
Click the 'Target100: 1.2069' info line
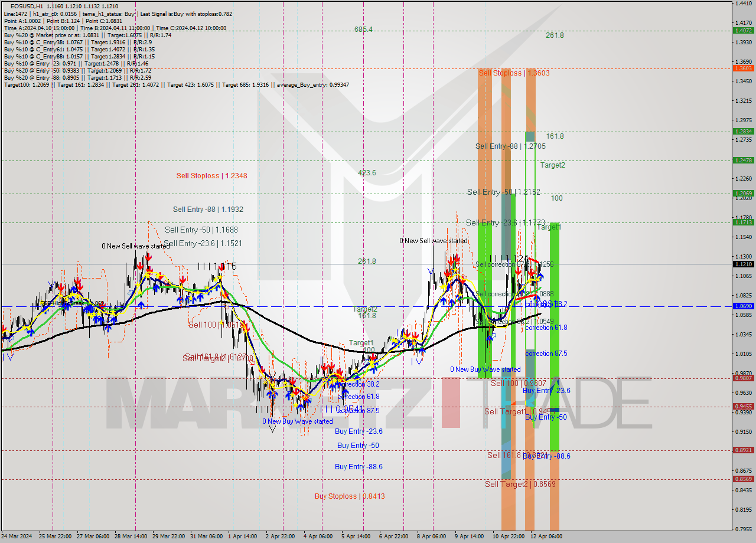tap(176, 85)
